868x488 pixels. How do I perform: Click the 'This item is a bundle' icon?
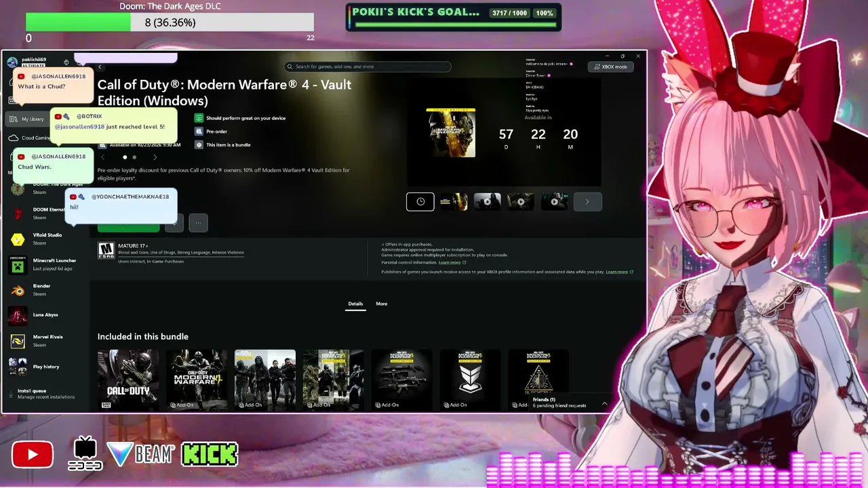point(199,145)
